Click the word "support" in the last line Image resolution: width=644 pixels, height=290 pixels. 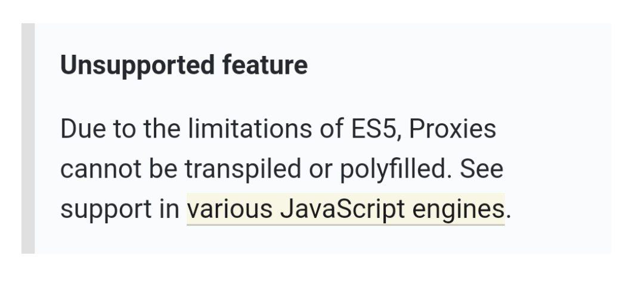click(x=107, y=210)
